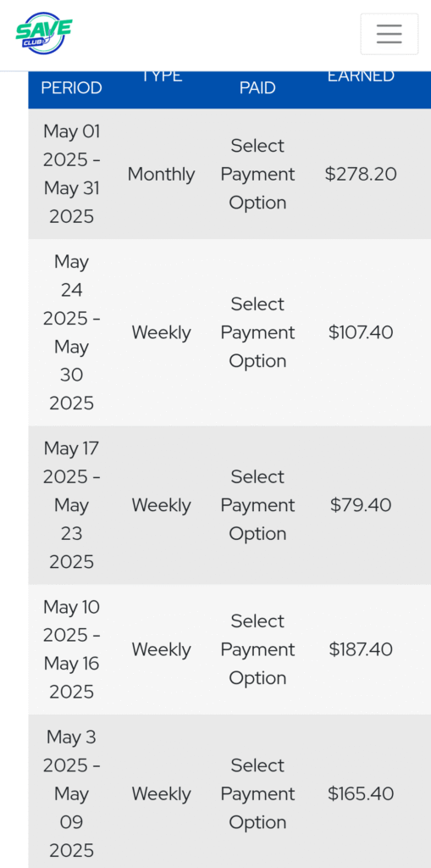Select Payment Option for the $165.40 weekly row
The height and width of the screenshot is (868, 431).
(x=257, y=793)
